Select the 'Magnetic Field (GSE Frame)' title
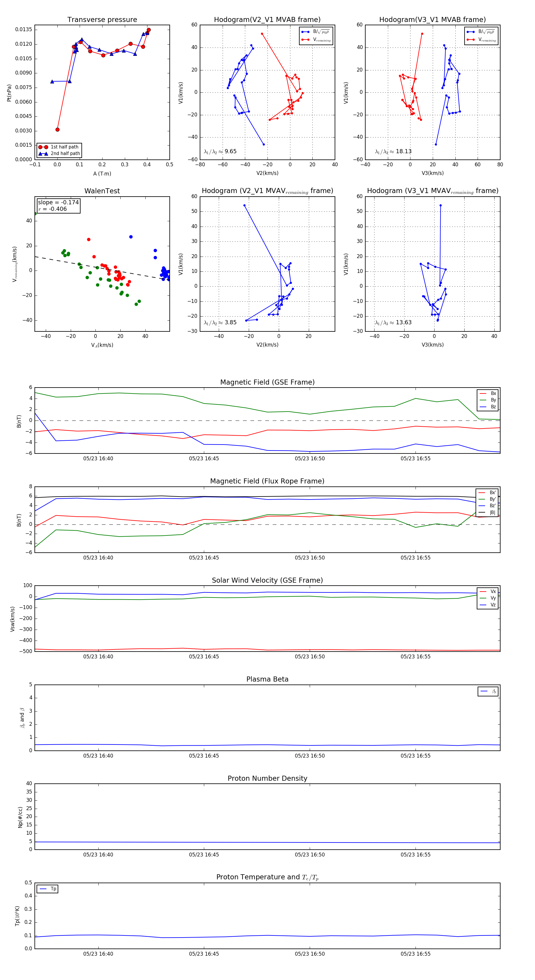The height and width of the screenshot is (980, 535). [267, 382]
